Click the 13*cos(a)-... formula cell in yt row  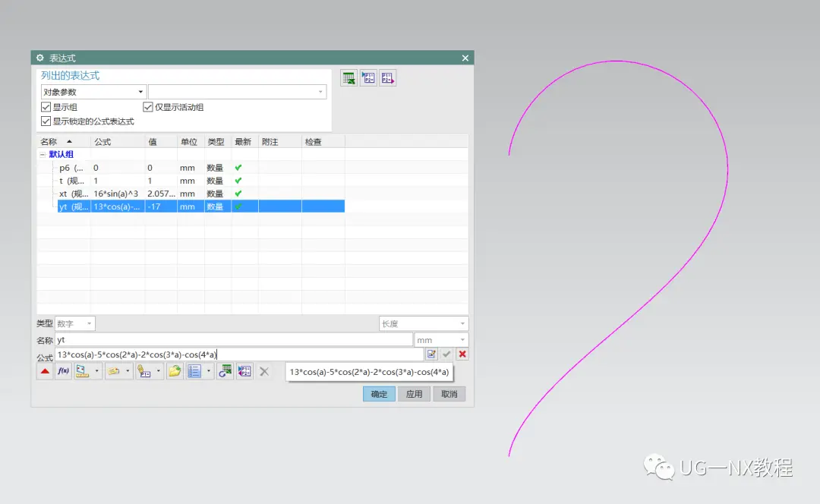[118, 206]
